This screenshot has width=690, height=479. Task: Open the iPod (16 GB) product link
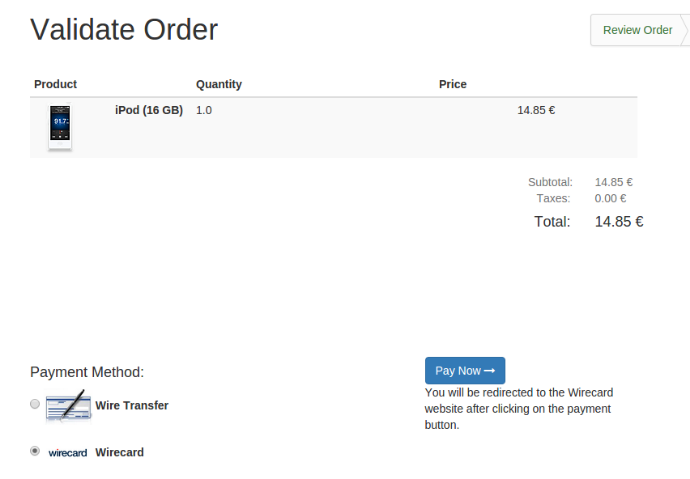149,110
